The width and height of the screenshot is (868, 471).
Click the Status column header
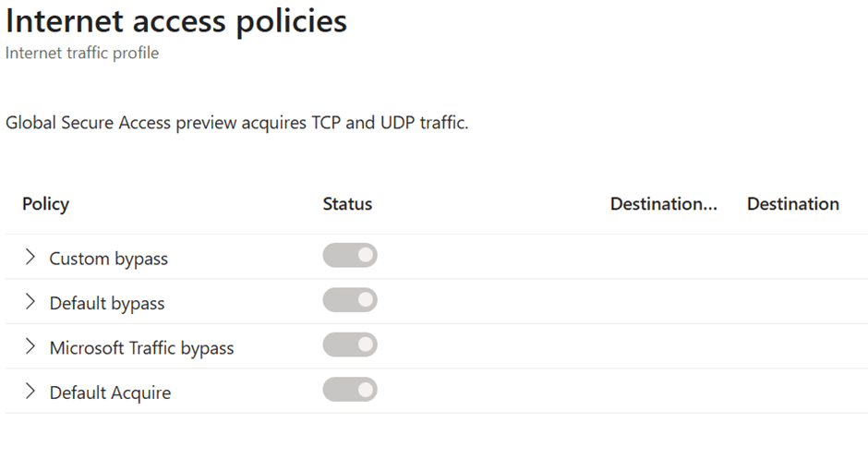tap(347, 204)
